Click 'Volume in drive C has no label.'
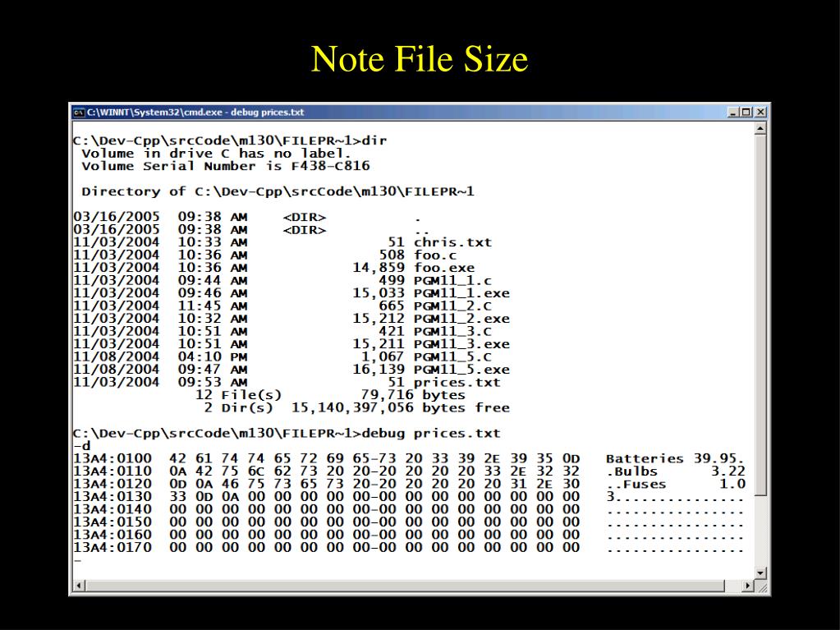This screenshot has height=630, width=840. [217, 154]
